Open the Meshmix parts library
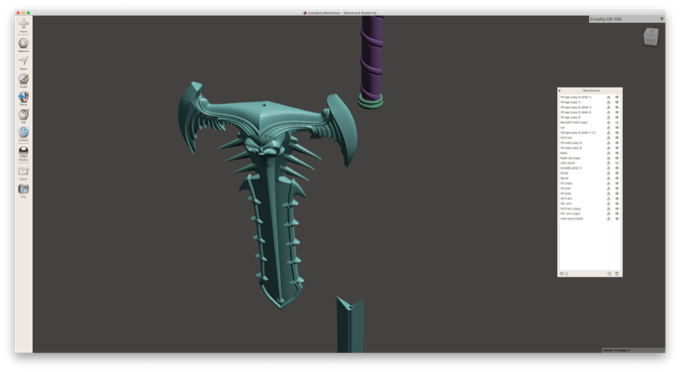The image size is (680, 372). coord(23,44)
